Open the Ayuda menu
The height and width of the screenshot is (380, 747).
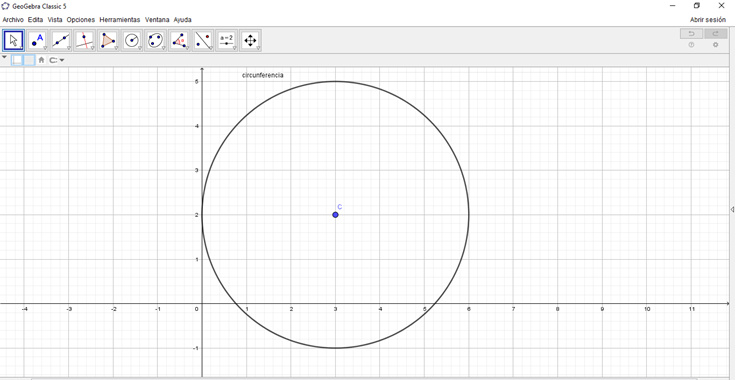(x=182, y=20)
